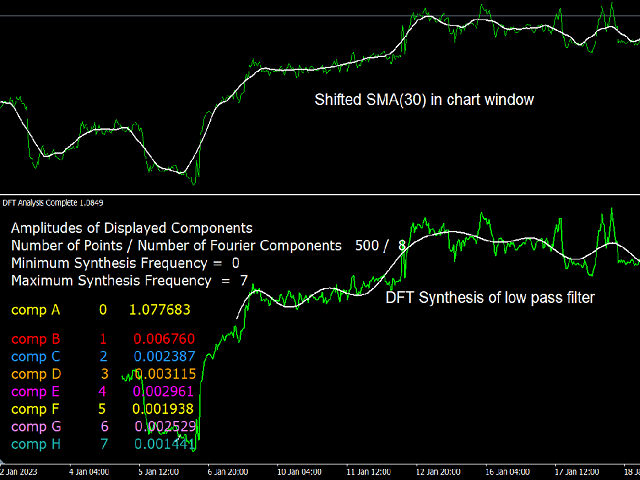Click the '5 Jan 12:00' time axis label
640x480 pixels.
click(x=158, y=472)
